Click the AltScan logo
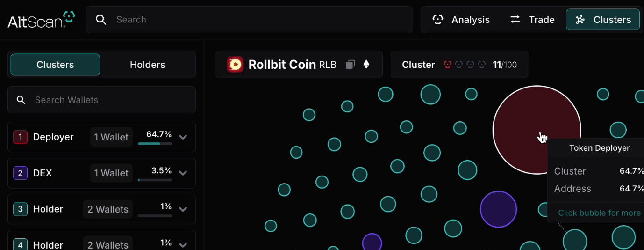The width and height of the screenshot is (644, 250). [41, 20]
